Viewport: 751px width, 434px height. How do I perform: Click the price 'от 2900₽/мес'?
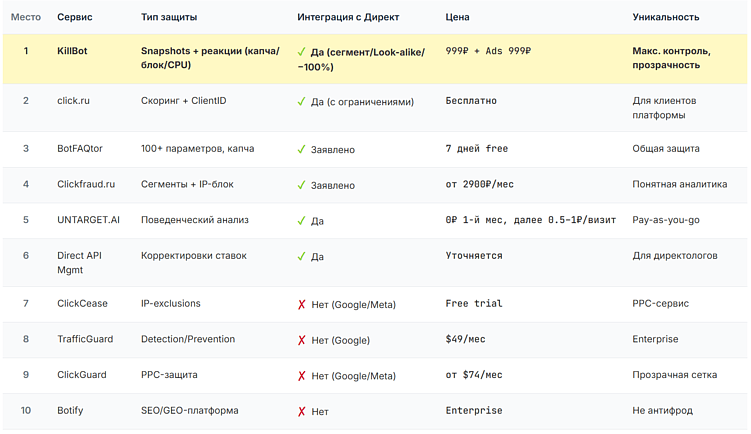point(479,184)
